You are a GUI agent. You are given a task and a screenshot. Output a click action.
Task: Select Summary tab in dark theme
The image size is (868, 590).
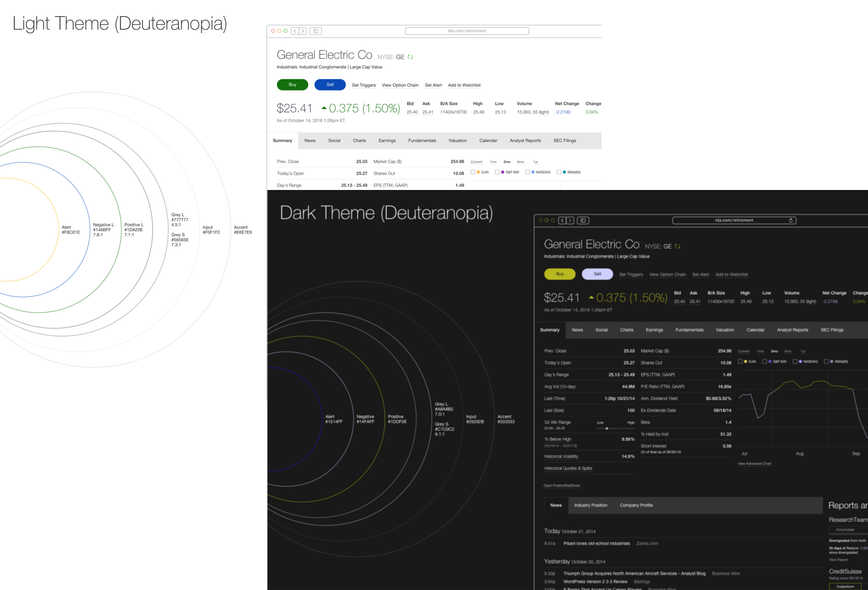coord(550,330)
